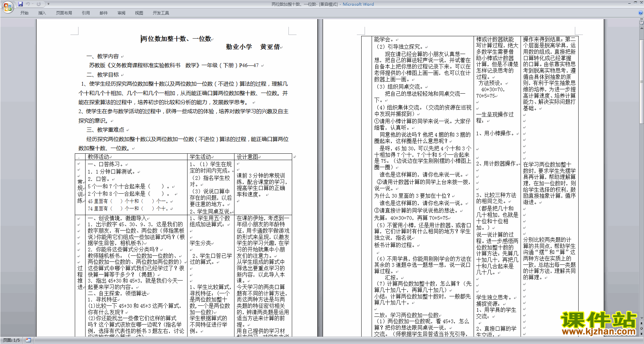Switch to the 引用 tab
The height and width of the screenshot is (344, 644).
86,13
